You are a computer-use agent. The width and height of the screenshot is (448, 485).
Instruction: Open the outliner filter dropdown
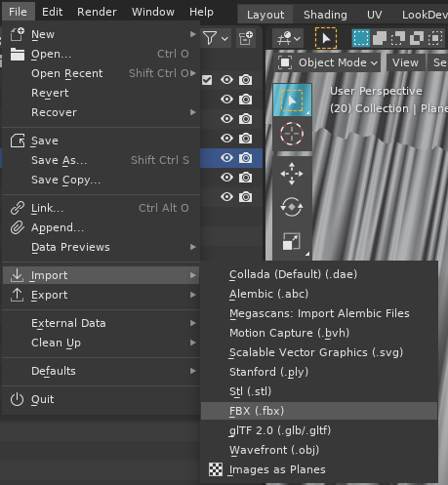[216, 38]
